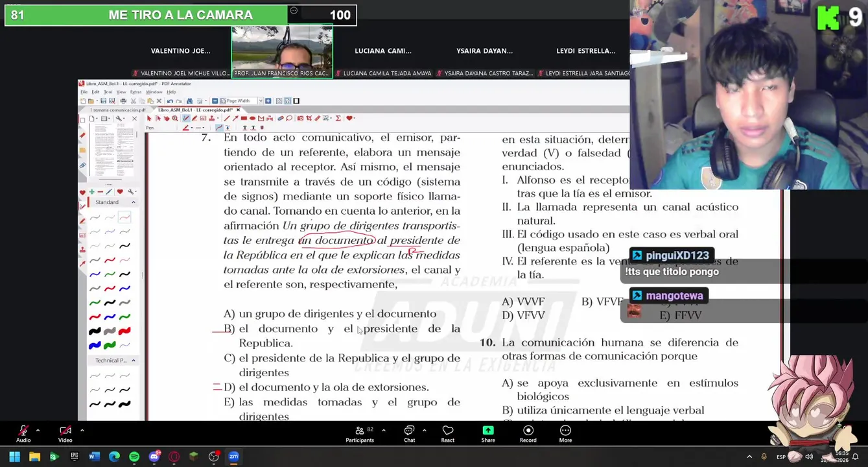Start Zoom Video camera

(65, 433)
